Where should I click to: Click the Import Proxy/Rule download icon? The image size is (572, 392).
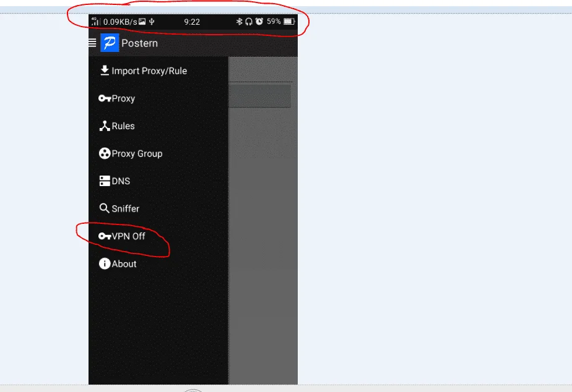(105, 70)
